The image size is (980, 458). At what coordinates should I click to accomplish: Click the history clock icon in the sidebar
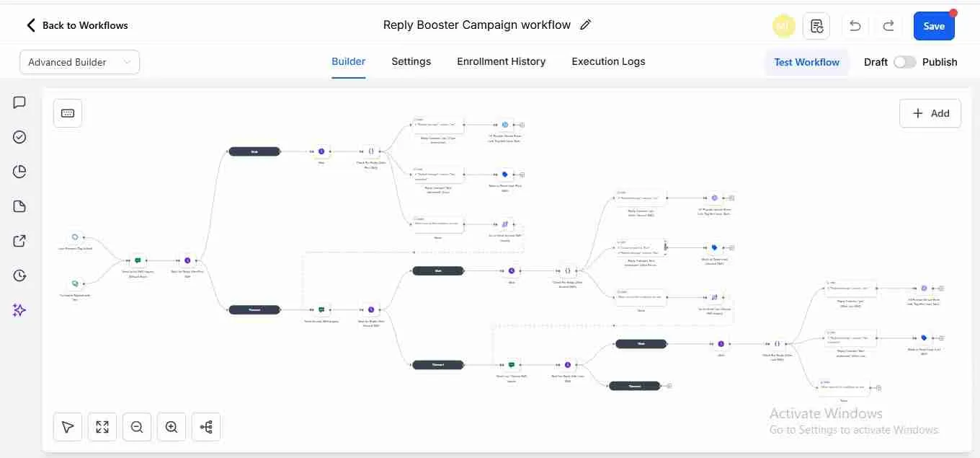point(19,275)
